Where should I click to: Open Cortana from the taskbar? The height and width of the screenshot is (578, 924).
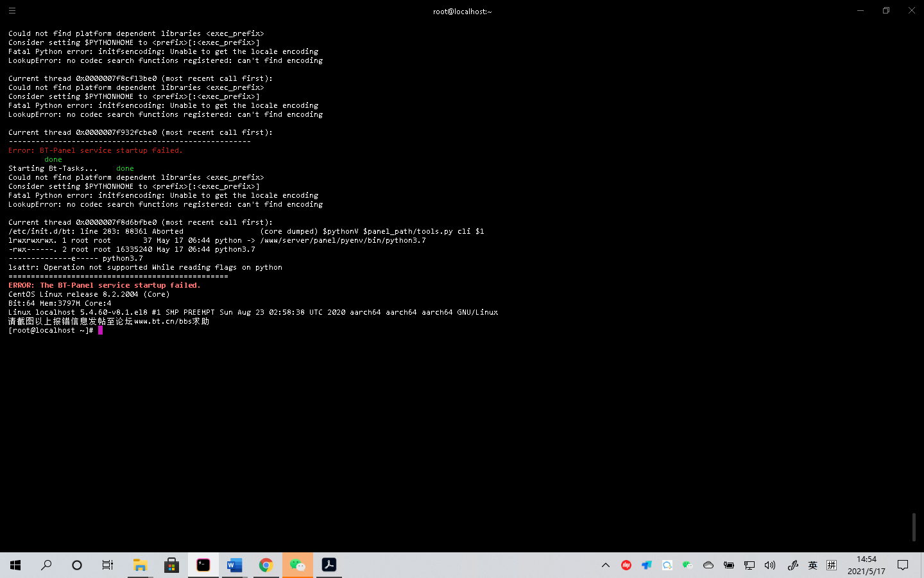point(77,565)
